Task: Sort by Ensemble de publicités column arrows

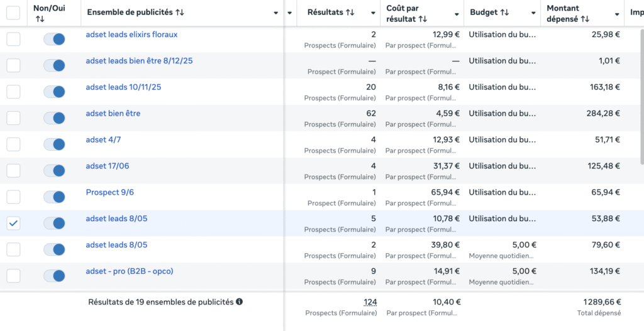Action: tap(180, 13)
